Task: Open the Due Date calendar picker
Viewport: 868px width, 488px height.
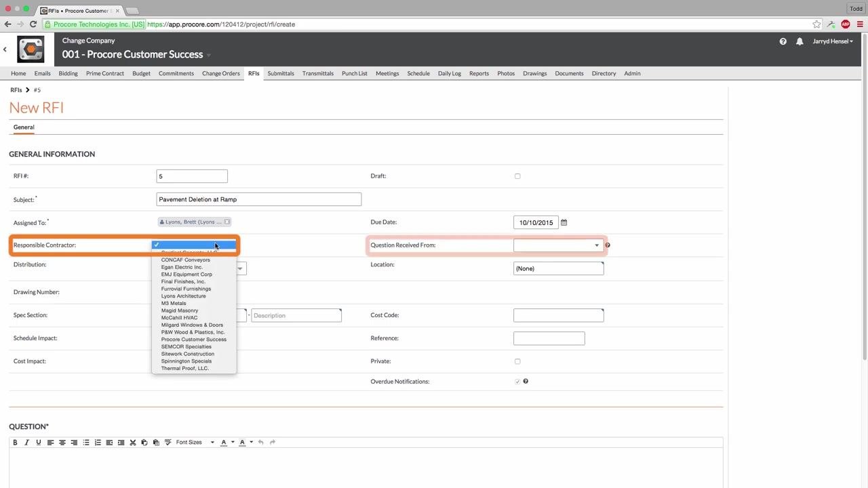Action: (564, 222)
